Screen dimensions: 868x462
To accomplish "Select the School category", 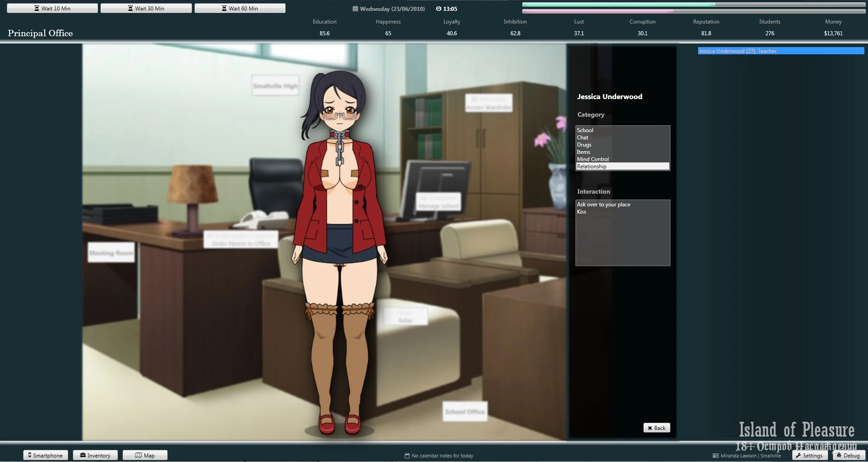I will pos(585,130).
